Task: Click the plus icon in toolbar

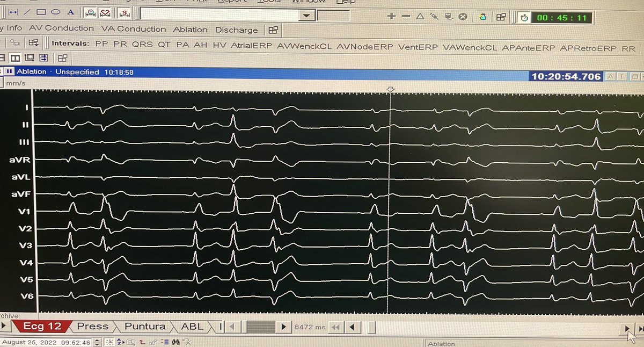Action: (x=392, y=17)
